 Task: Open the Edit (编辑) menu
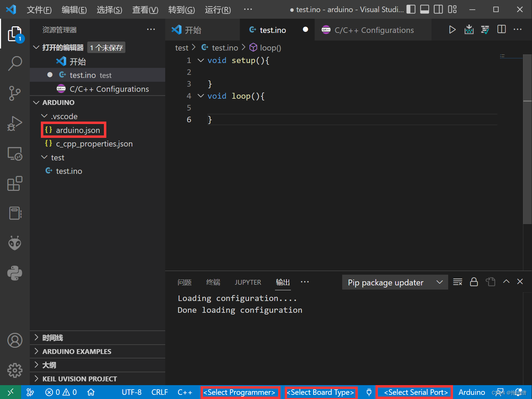click(74, 10)
